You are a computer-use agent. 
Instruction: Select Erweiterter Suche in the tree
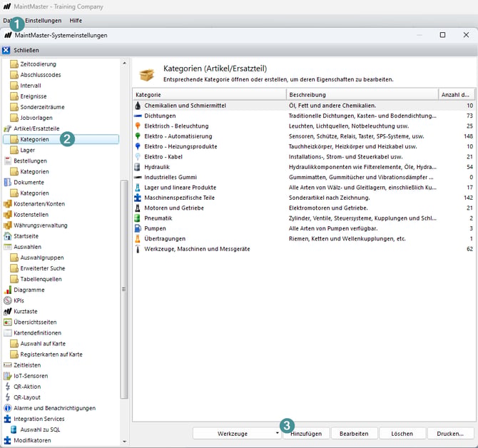43,268
